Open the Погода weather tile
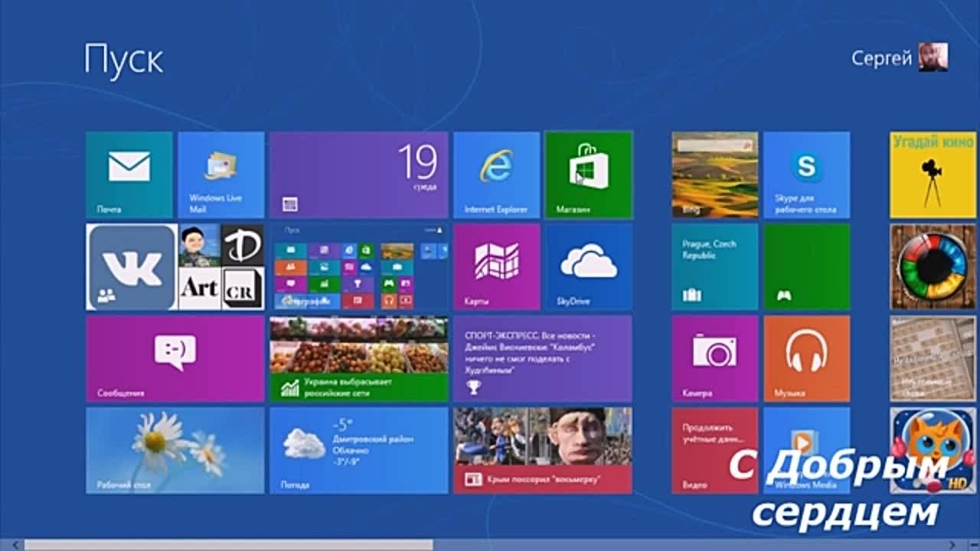This screenshot has width=980, height=551. tap(358, 450)
